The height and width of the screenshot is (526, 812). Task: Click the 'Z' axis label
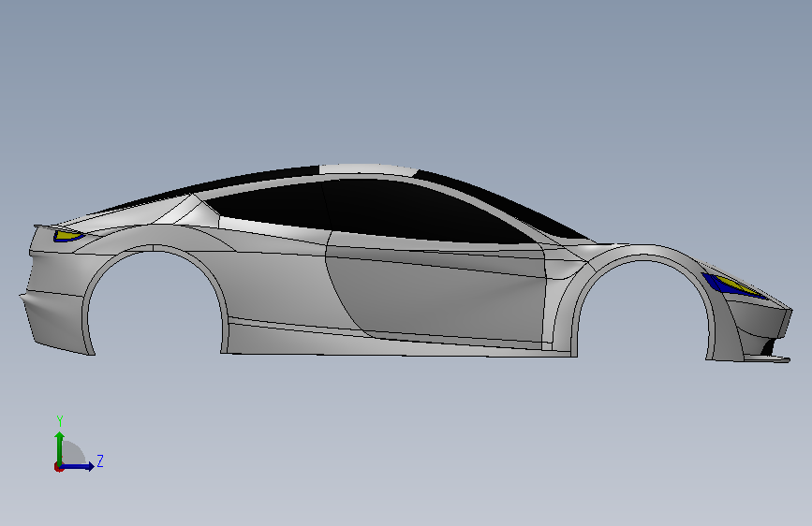coord(100,460)
